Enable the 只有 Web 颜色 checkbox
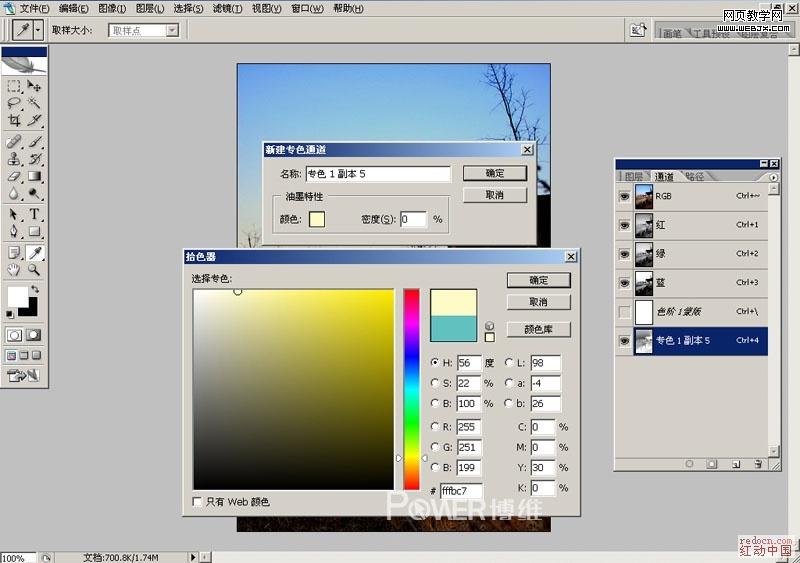This screenshot has height=563, width=800. 197,502
